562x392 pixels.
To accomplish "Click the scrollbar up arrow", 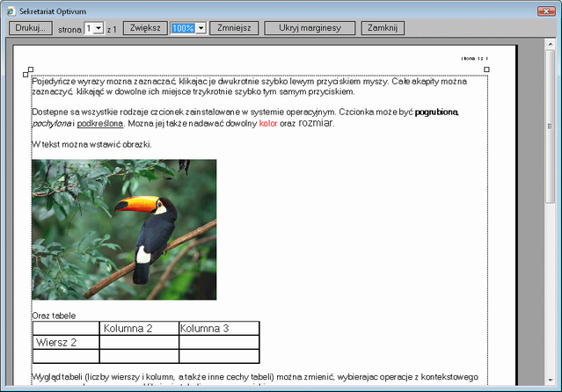I will tap(551, 44).
